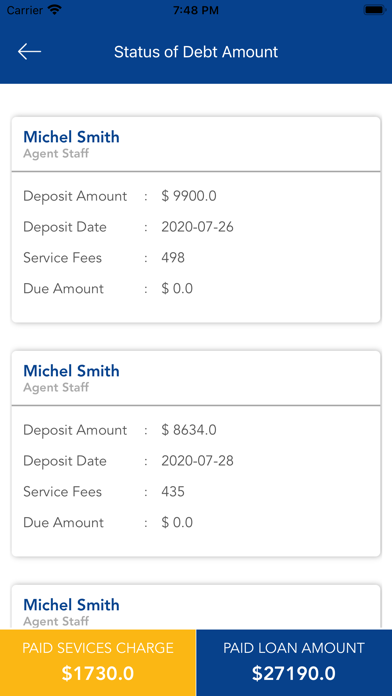Tap Paid Sevices Charge yellow panel
The height and width of the screenshot is (696, 392).
[x=98, y=662]
